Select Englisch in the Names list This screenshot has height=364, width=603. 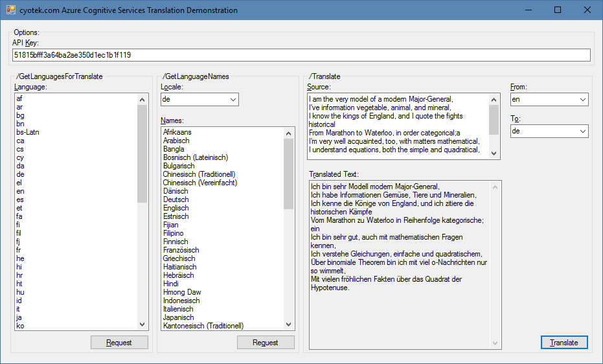223,209
